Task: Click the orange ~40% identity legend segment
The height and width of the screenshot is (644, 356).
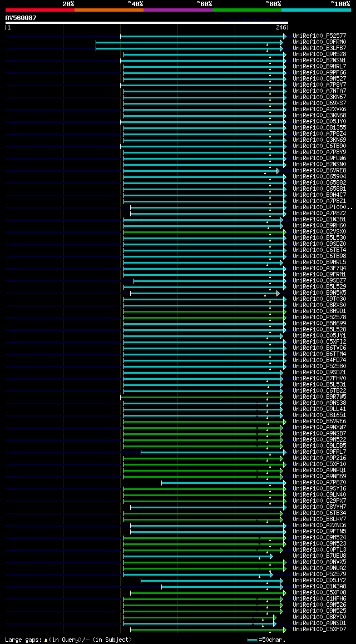Action: pyautogui.click(x=109, y=10)
